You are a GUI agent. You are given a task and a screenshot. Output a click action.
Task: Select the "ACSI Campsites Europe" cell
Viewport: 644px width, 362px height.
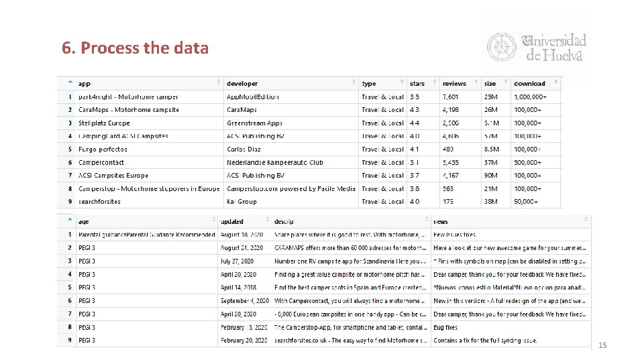[x=113, y=176]
